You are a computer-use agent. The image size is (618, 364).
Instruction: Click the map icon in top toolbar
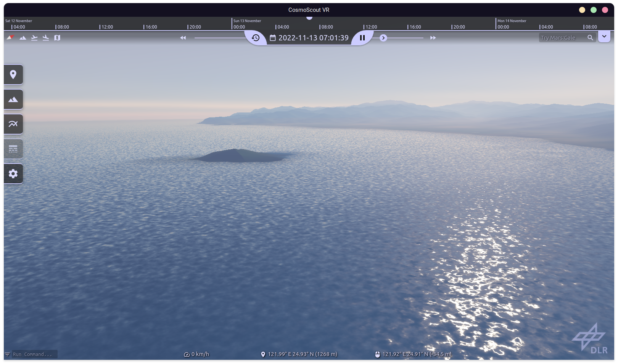pos(57,38)
